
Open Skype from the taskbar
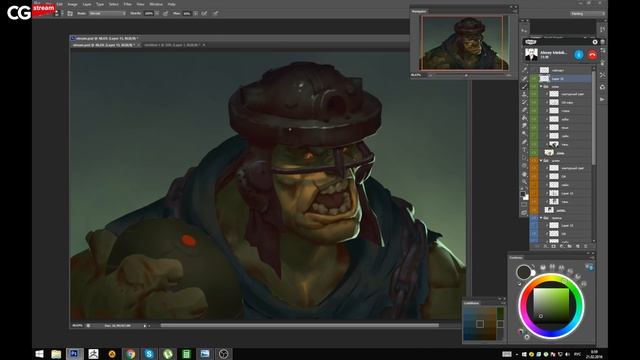[x=149, y=354]
